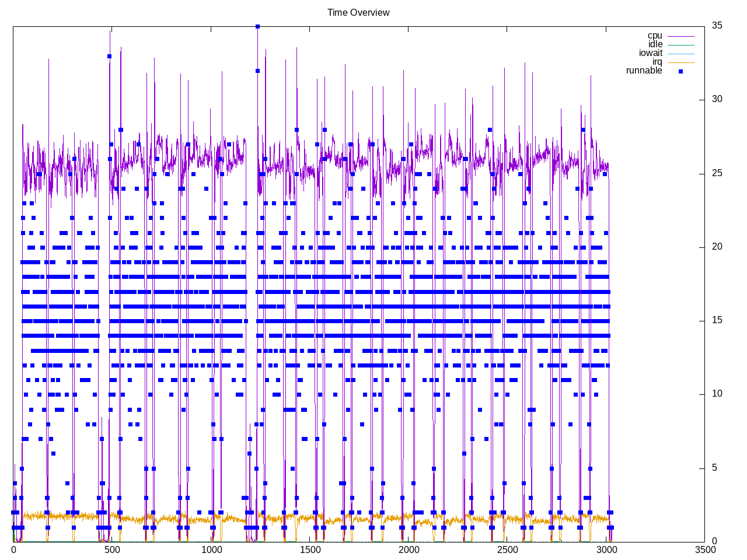This screenshot has height=560, width=747.
Task: Toggle the 'iowait' legend entry
Action: coord(651,54)
